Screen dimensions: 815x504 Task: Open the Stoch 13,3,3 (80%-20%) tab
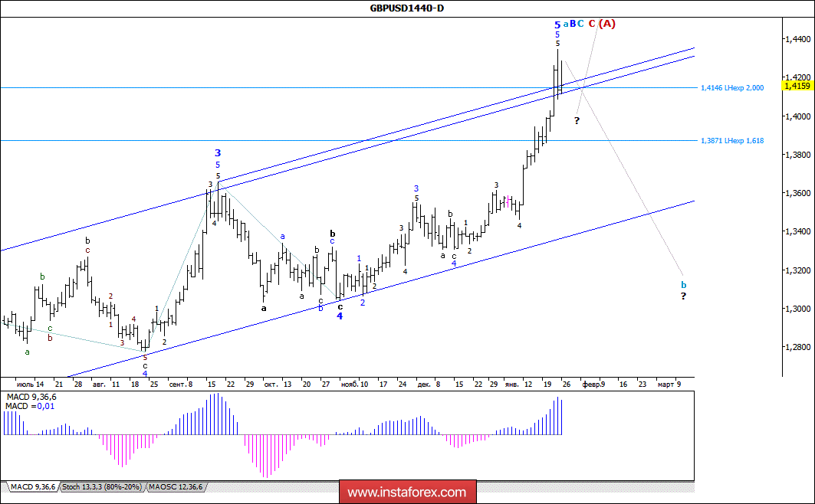pyautogui.click(x=102, y=487)
